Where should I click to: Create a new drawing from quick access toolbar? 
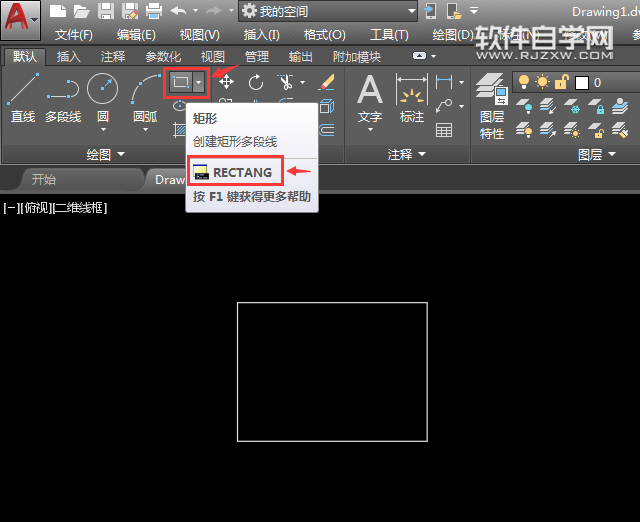coord(58,11)
